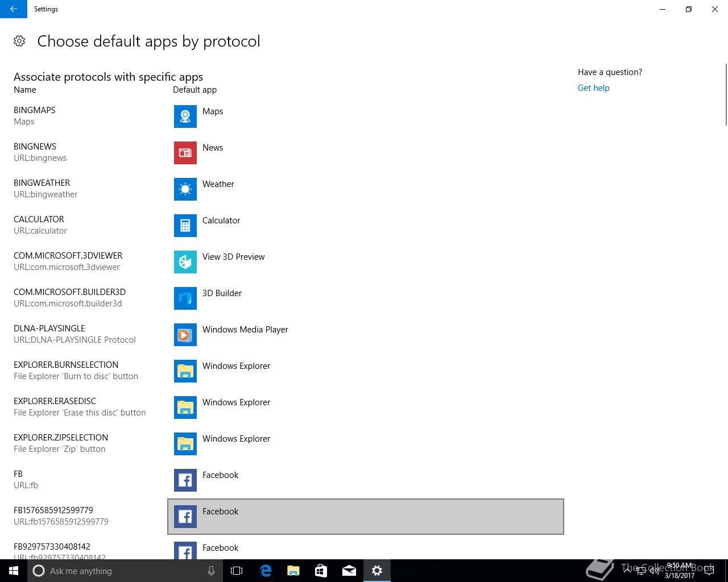728x582 pixels.
Task: Click the Facebook icon for FB protocol
Action: coord(185,480)
